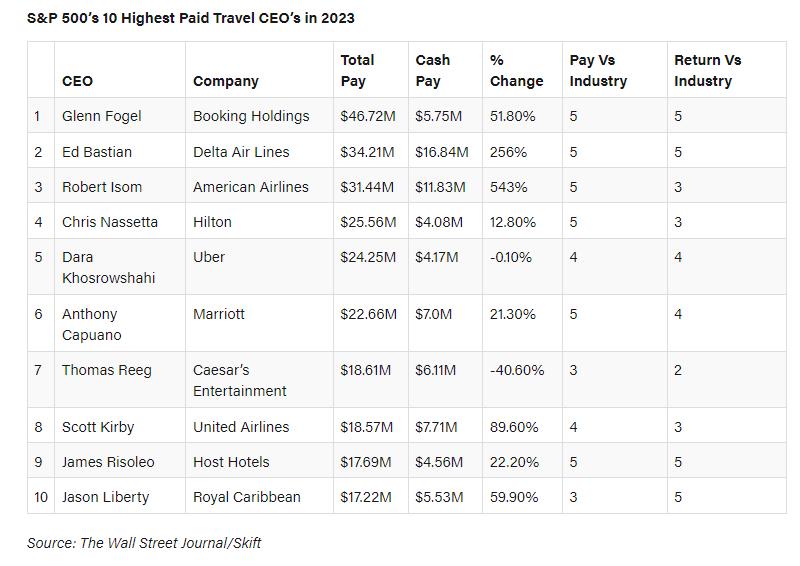Image resolution: width=800 pixels, height=566 pixels.
Task: Click the Delta Air Lines cell
Action: coord(241,152)
